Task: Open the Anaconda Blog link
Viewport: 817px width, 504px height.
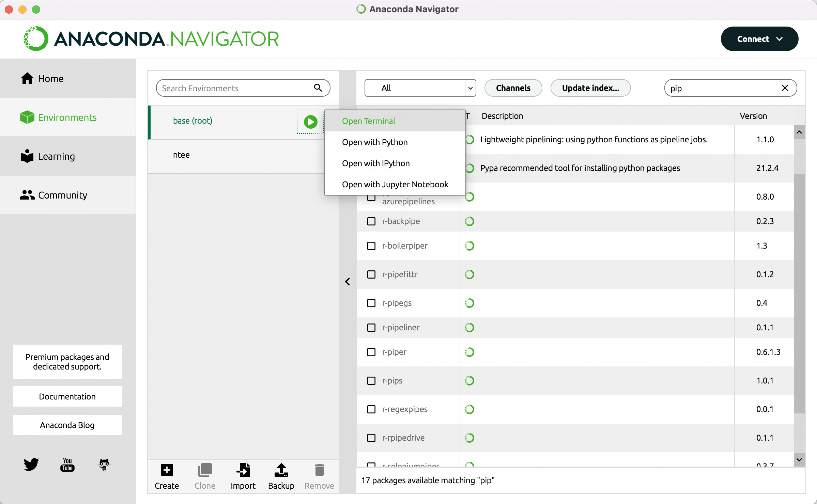Action: (x=67, y=425)
